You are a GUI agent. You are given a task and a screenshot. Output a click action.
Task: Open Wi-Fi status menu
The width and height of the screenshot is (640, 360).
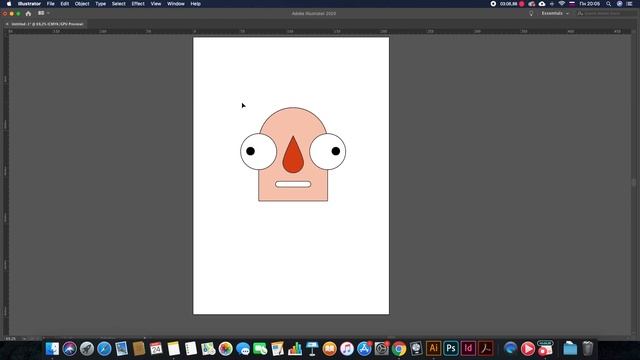(x=562, y=4)
